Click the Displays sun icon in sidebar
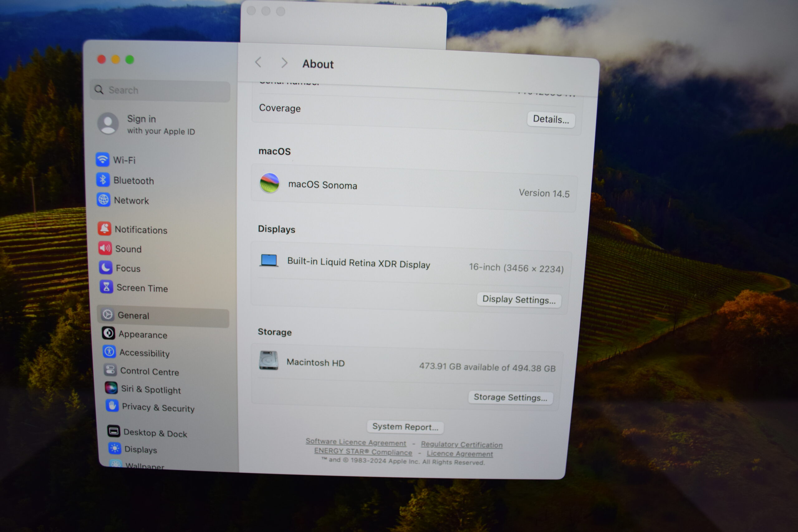Viewport: 798px width, 532px height. [x=115, y=448]
